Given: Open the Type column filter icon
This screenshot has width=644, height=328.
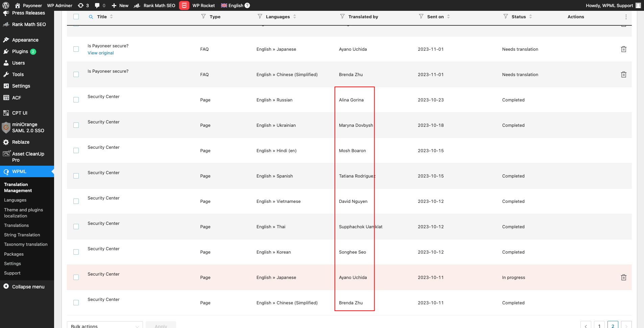Looking at the screenshot, I should (x=204, y=16).
